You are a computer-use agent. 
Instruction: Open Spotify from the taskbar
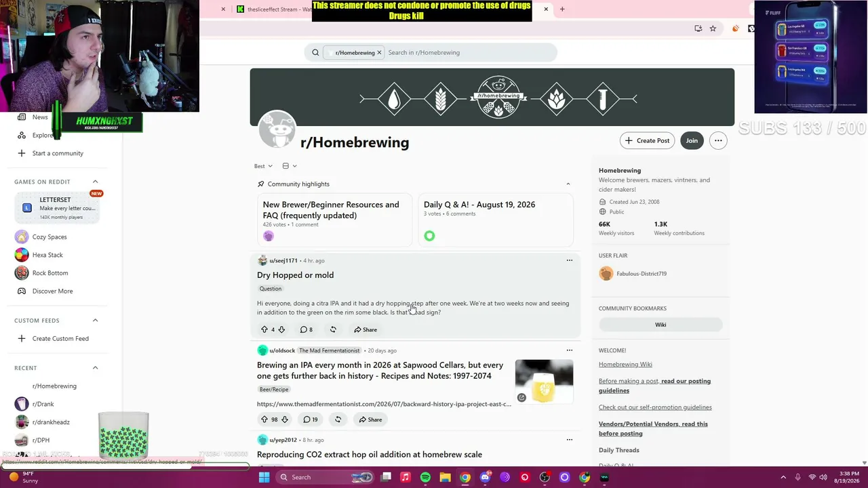[x=425, y=477]
